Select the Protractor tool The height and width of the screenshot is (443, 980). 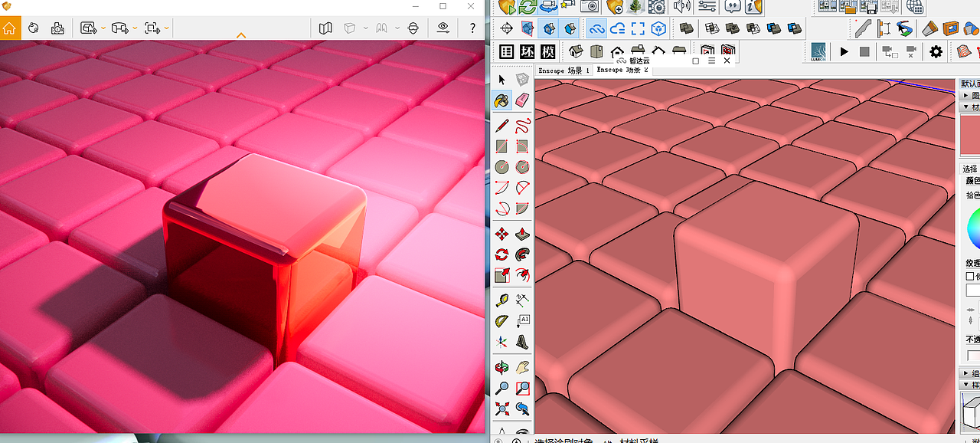click(x=502, y=321)
